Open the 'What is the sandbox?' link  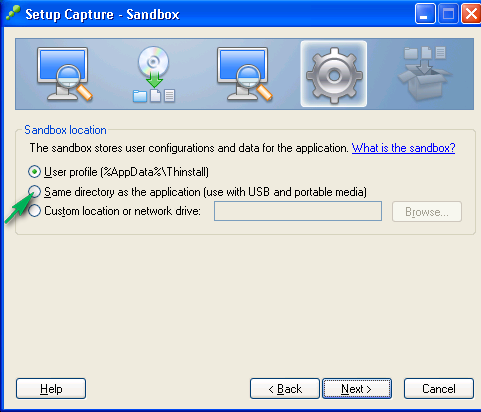click(403, 148)
